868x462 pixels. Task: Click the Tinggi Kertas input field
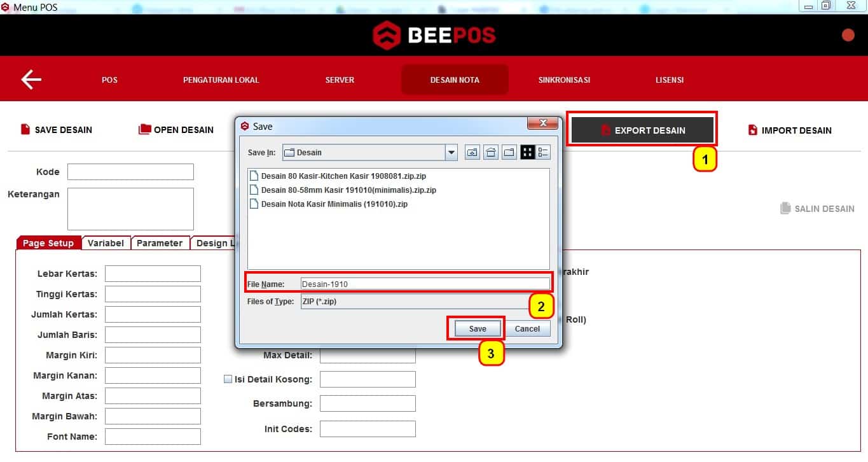click(153, 294)
